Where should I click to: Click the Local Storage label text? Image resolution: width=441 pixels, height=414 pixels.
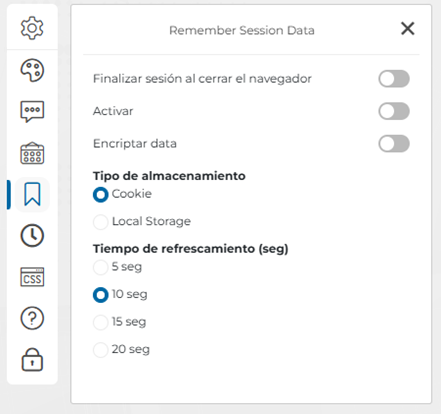pyautogui.click(x=151, y=221)
